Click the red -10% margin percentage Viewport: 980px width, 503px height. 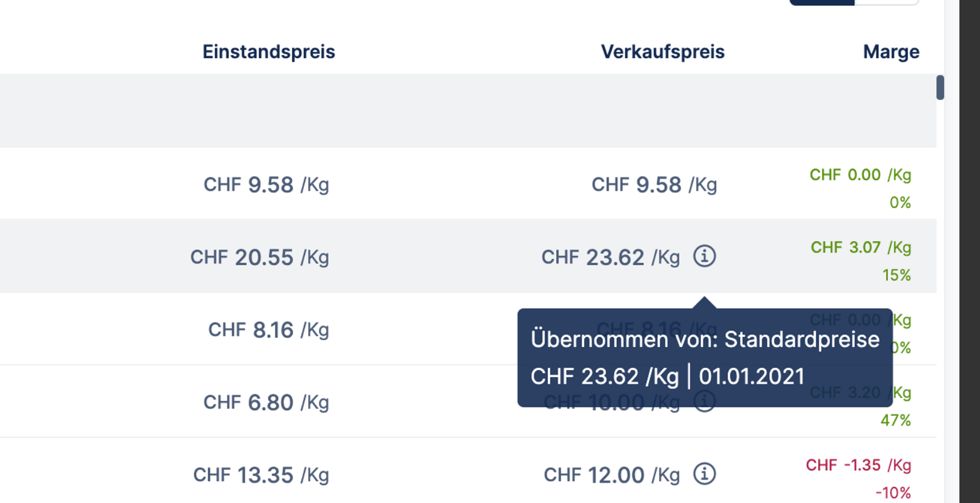[892, 493]
